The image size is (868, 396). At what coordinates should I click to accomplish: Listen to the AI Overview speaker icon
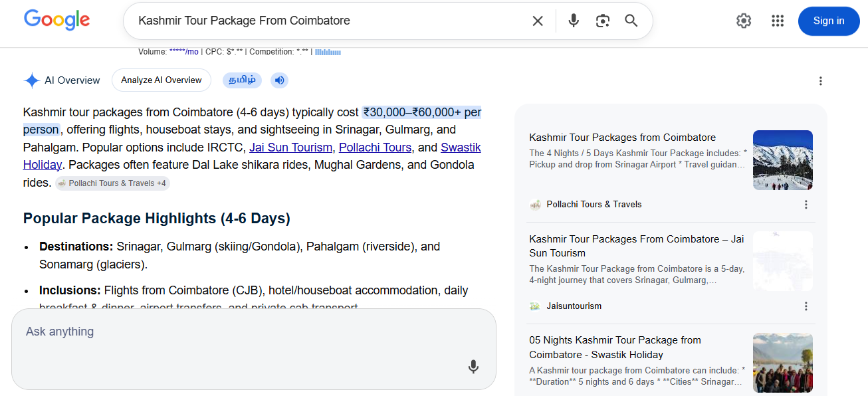coord(279,80)
